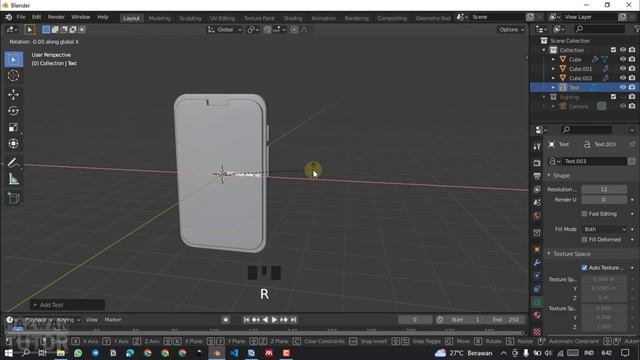Image resolution: width=640 pixels, height=360 pixels.
Task: Toggle proportional editing in viewport header
Action: (294, 29)
